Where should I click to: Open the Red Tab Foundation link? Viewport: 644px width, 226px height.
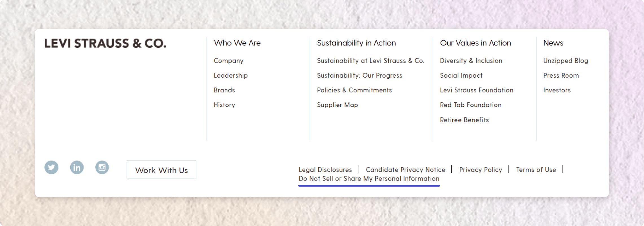[470, 105]
